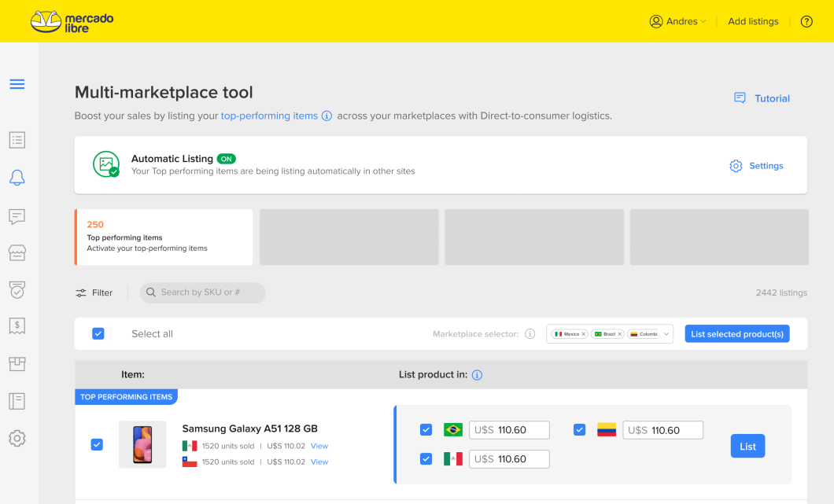Open the Filter options
Image resolution: width=834 pixels, height=504 pixels.
(94, 292)
